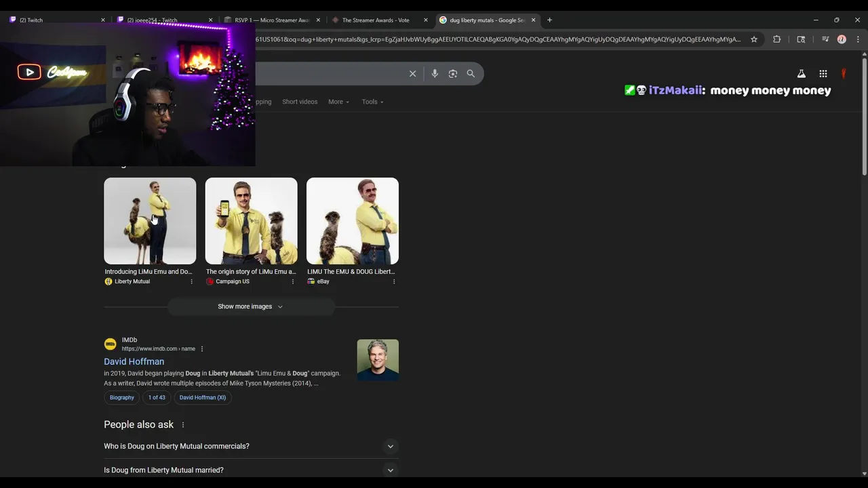
Task: Click the 1 of 43 chip
Action: [x=157, y=398]
